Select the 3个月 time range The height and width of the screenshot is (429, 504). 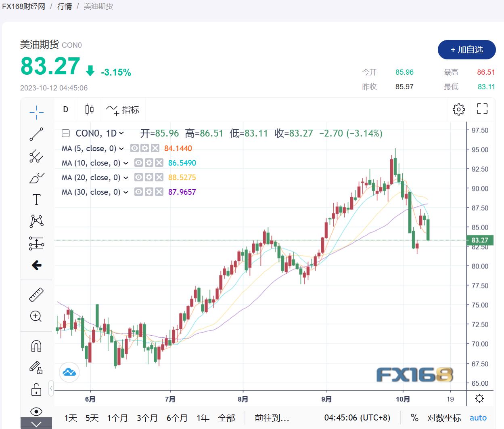147,418
